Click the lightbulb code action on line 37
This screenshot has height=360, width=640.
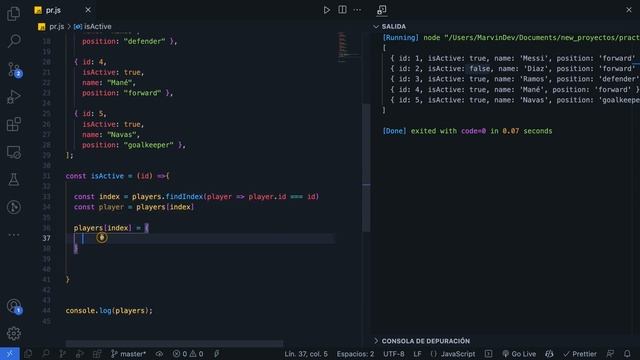coord(102,238)
